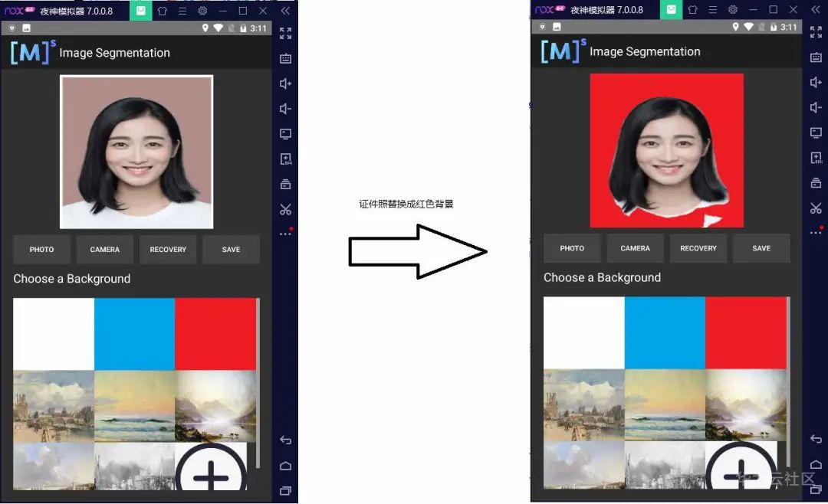Click portrait photo with red background, right window
The height and width of the screenshot is (504, 828).
pos(667,150)
